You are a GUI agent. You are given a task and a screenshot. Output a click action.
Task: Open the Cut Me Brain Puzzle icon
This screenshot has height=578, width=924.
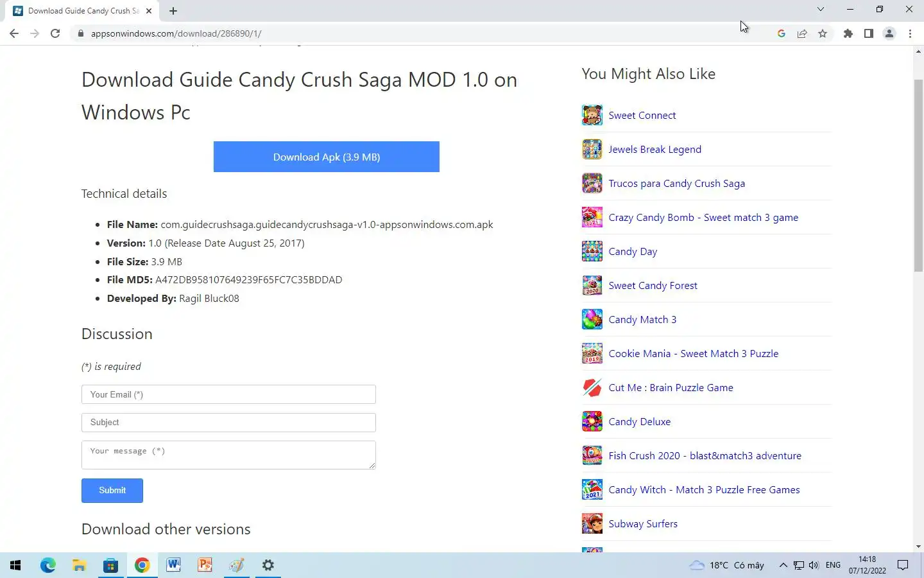click(592, 388)
